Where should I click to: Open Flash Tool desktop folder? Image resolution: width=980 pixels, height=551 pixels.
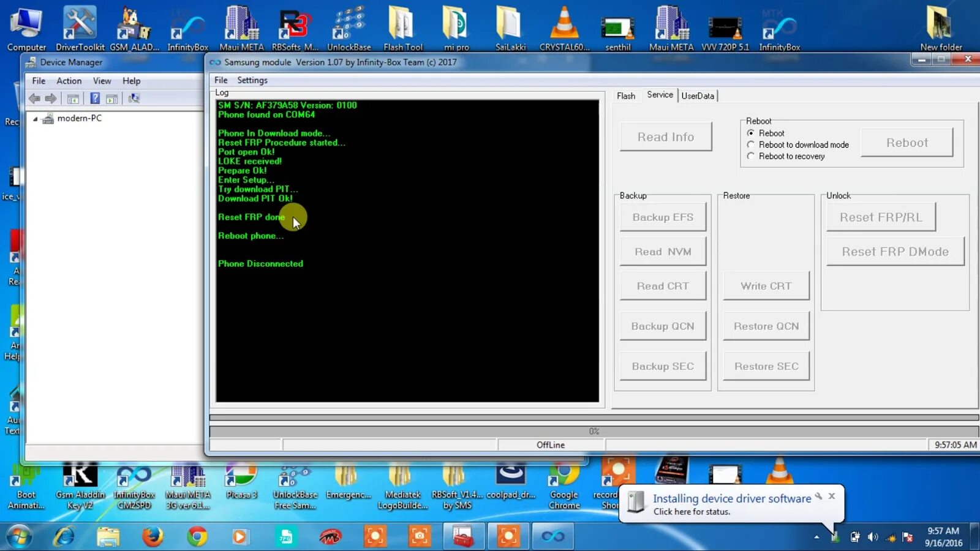pos(402,29)
